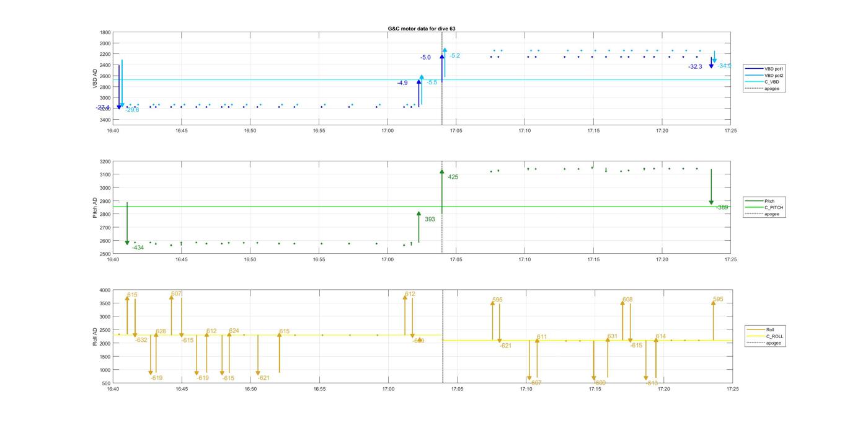Select the 'VBD pot1' legend entry
The height and width of the screenshot is (430, 868).
tap(764, 68)
